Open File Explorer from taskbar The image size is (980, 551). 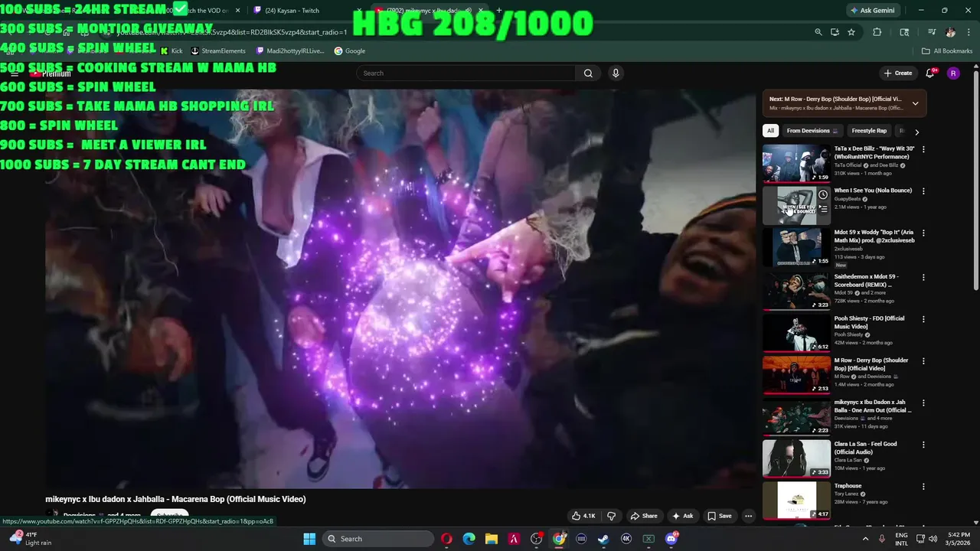pyautogui.click(x=491, y=539)
